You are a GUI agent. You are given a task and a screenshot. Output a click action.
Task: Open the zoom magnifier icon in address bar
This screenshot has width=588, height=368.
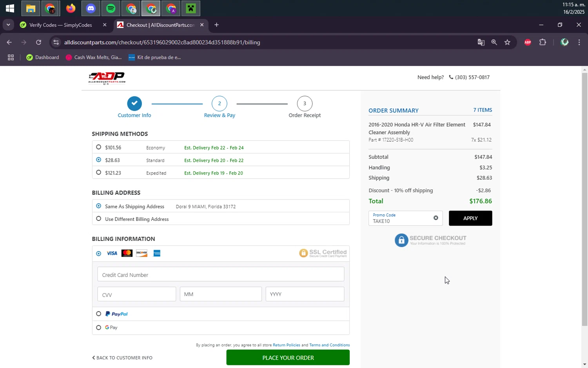pos(494,42)
